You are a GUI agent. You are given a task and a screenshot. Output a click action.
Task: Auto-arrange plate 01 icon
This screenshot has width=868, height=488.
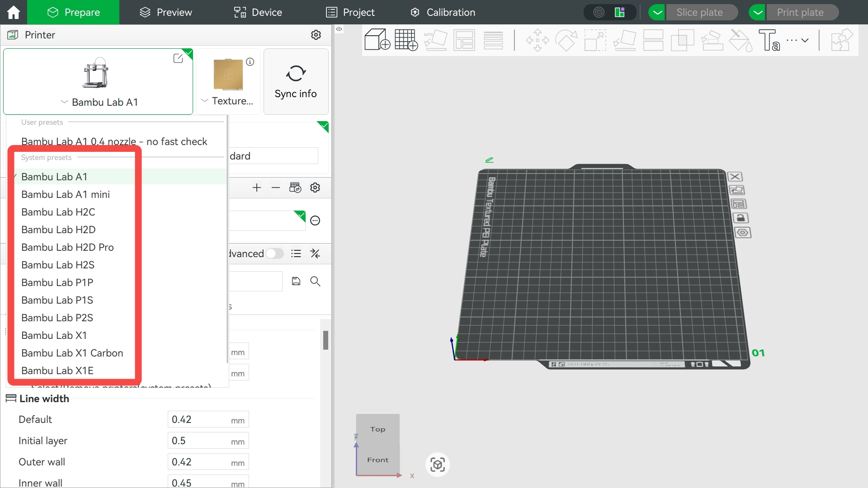[739, 204]
